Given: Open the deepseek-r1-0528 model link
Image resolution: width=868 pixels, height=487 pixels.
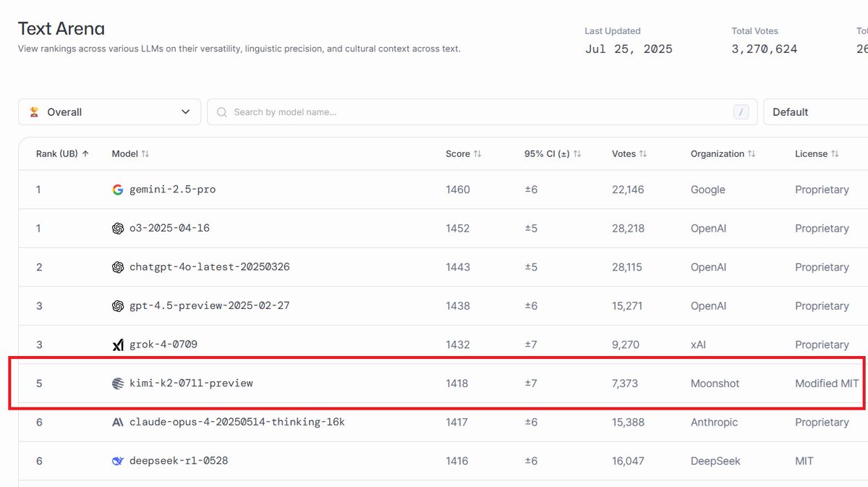Looking at the screenshot, I should (x=179, y=461).
